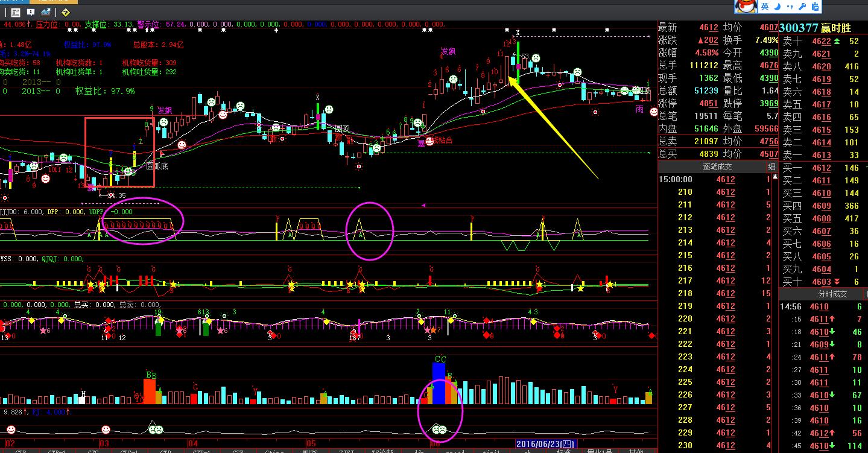Click the 发飙 label near chart peak
Viewport: 868px width, 453px height.
(448, 52)
